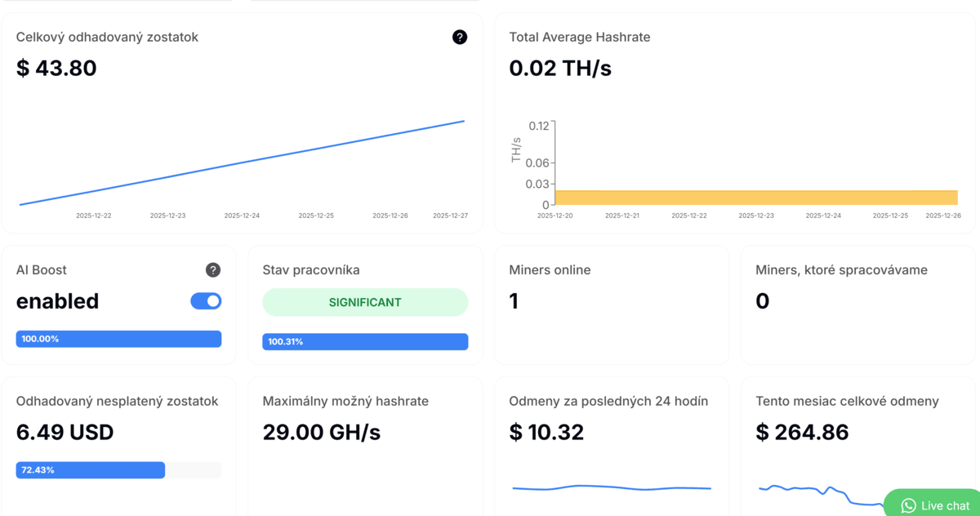Screen dimensions: 980x516
Task: Disable the AI Boost toggle switch
Action: pyautogui.click(x=206, y=301)
